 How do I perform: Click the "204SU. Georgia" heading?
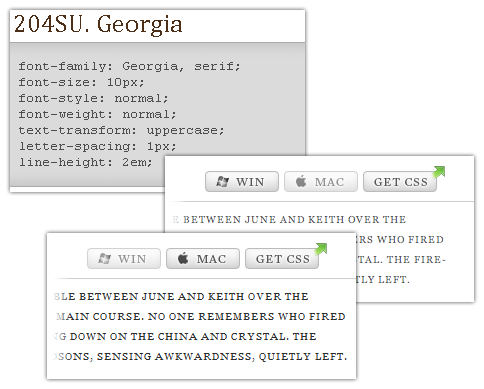(x=98, y=25)
